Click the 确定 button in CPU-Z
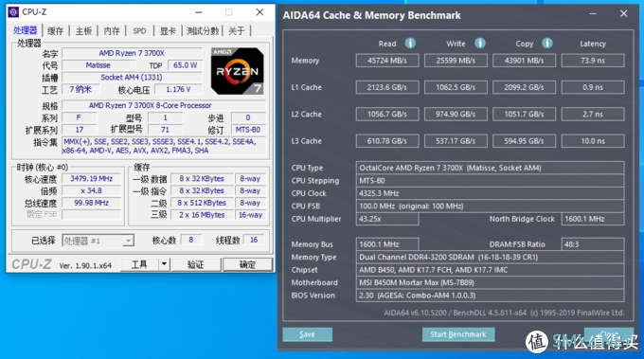This screenshot has width=644, height=359. click(247, 264)
